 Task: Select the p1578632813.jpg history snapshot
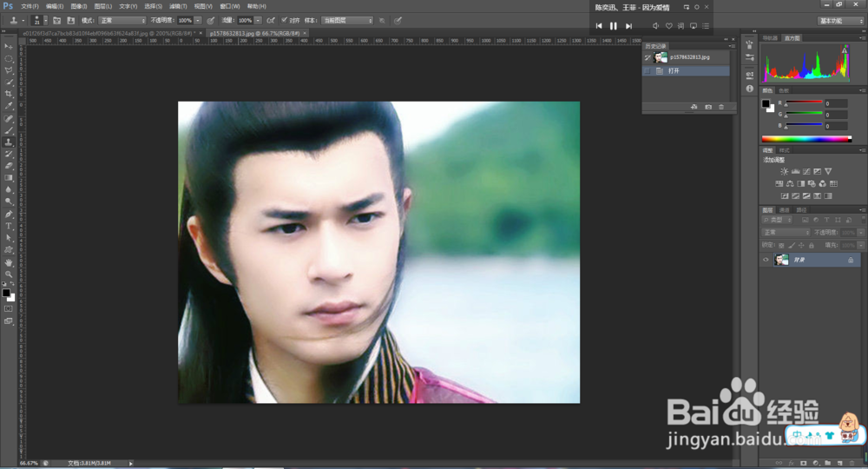tap(687, 57)
